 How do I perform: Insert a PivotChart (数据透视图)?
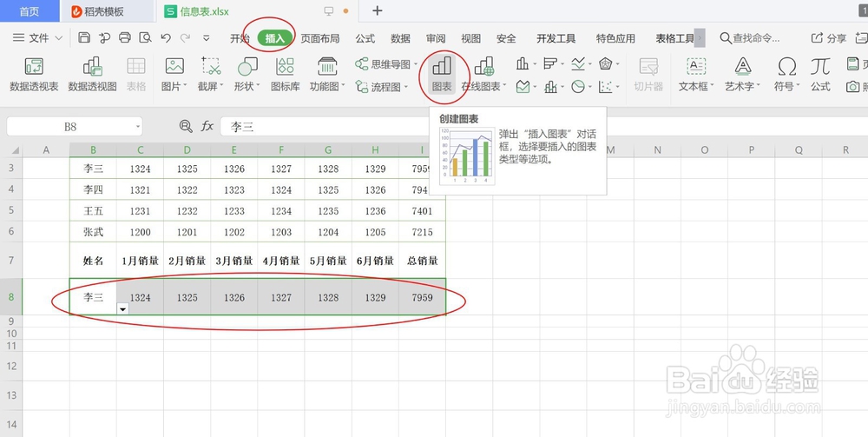[x=92, y=74]
